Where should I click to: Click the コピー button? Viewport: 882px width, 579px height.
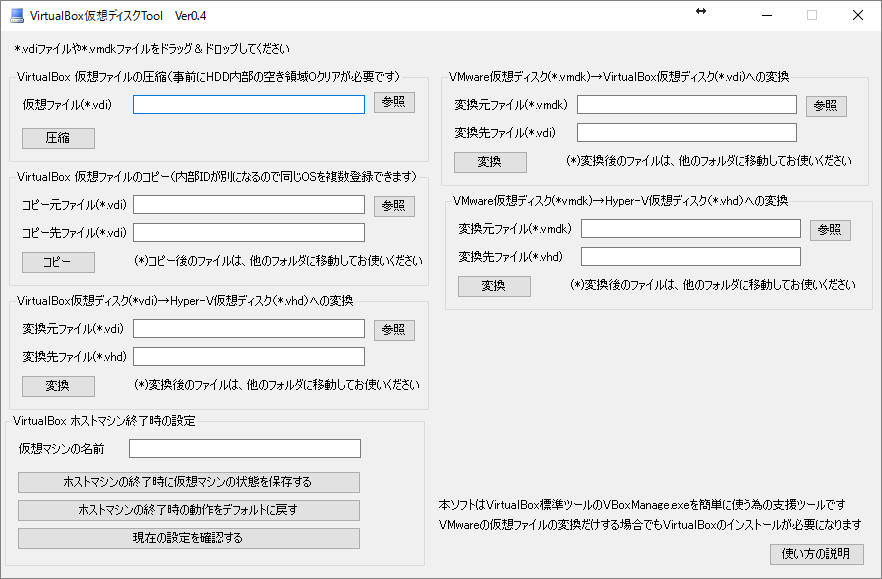pos(58,262)
